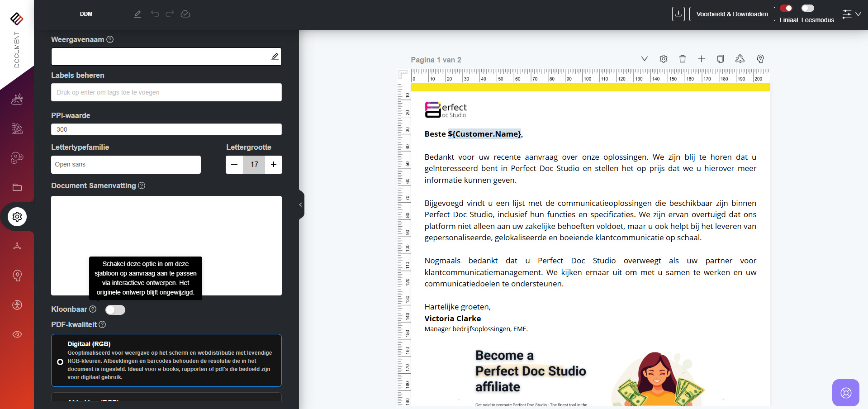Open page settings gear icon
This screenshot has width=868, height=409.
pyautogui.click(x=664, y=59)
